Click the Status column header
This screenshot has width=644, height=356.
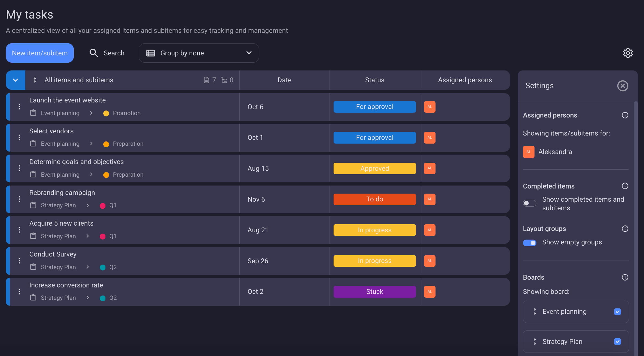tap(374, 80)
